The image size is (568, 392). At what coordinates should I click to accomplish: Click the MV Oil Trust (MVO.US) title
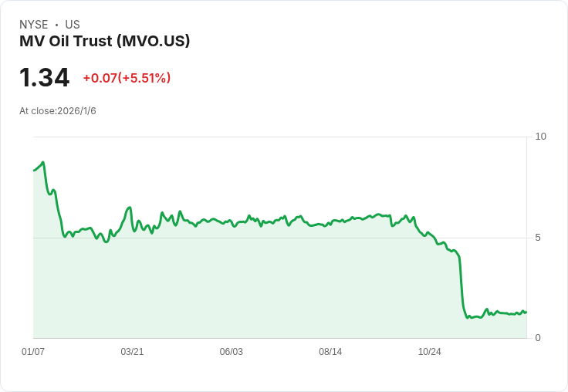point(104,41)
